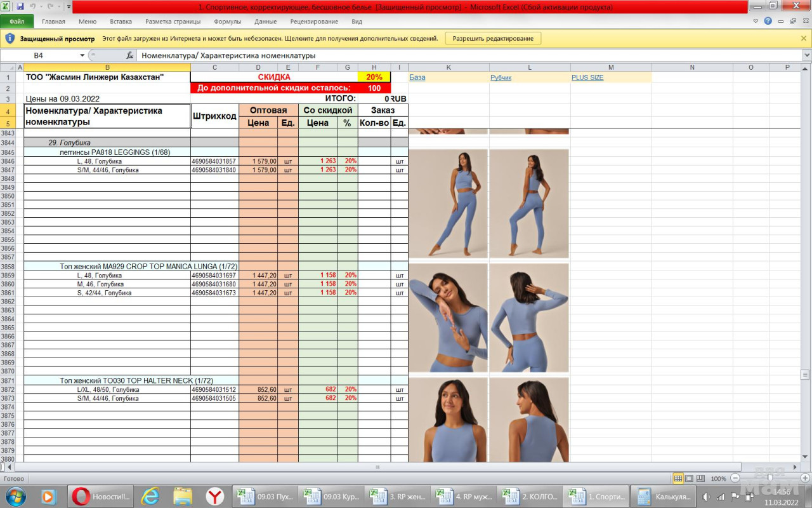The image size is (812, 508).
Task: Click the Undo arrow icon
Action: pos(33,6)
